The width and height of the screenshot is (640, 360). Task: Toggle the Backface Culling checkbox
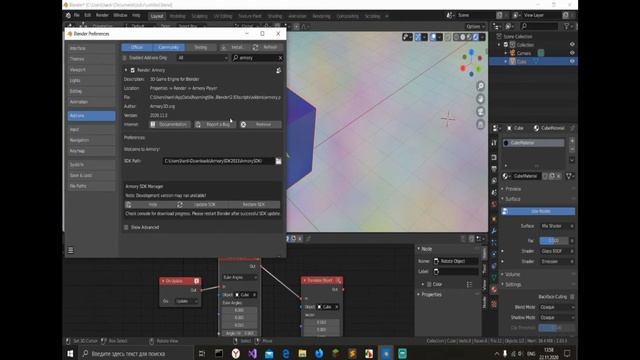[x=572, y=297]
